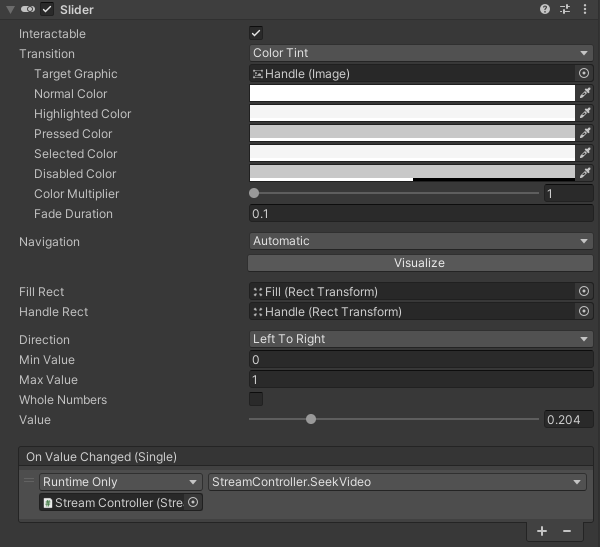The image size is (600, 547).
Task: Open the Highlighted Color swatch
Action: coord(412,113)
